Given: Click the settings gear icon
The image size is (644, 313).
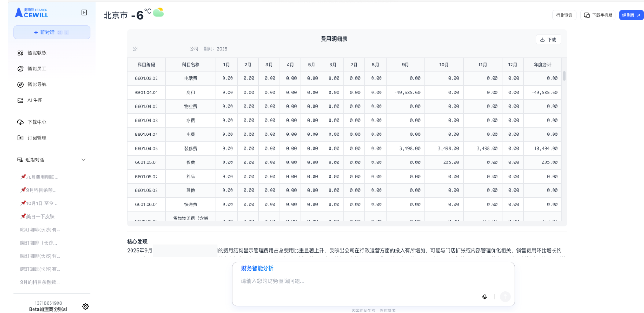Looking at the screenshot, I should [85, 306].
